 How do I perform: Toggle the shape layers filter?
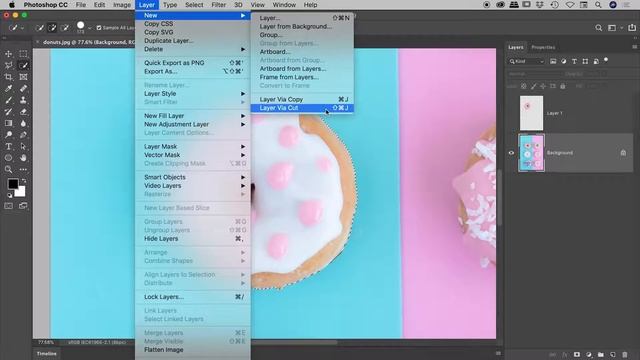pos(585,61)
